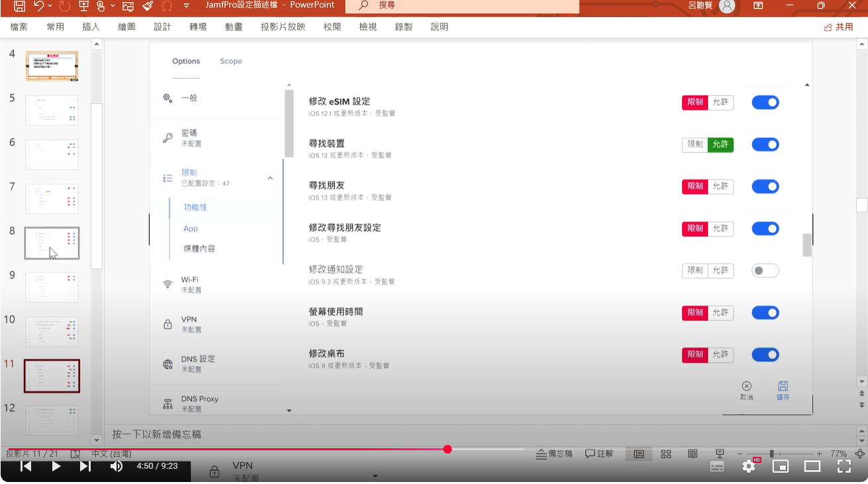Open the 功能性 subsection
The image size is (868, 484).
[x=195, y=207]
